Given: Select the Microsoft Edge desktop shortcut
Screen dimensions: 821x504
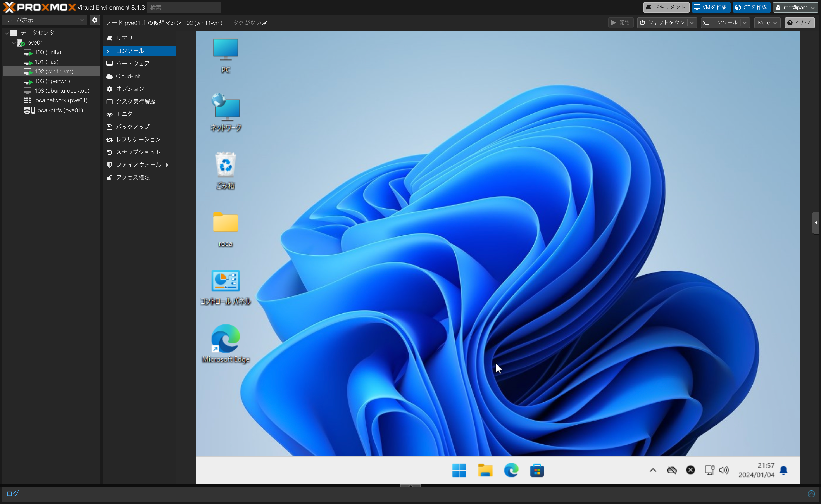Looking at the screenshot, I should pos(226,344).
